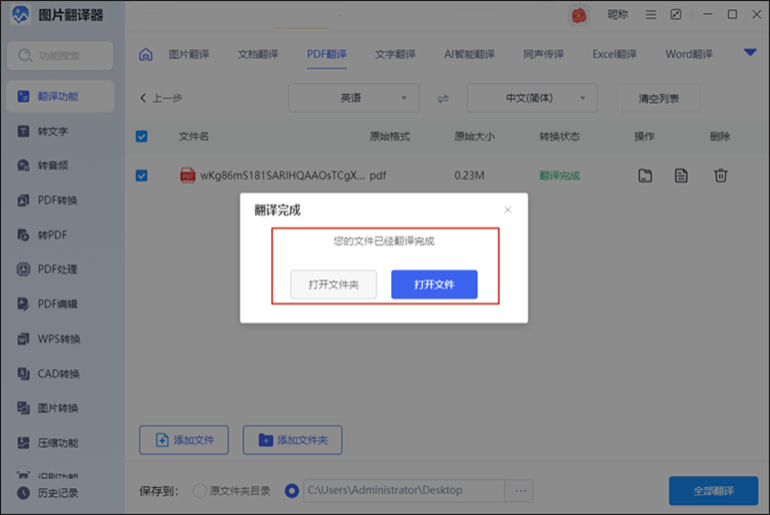Select 原文件夹目录 radio option
The height and width of the screenshot is (515, 770).
(199, 490)
